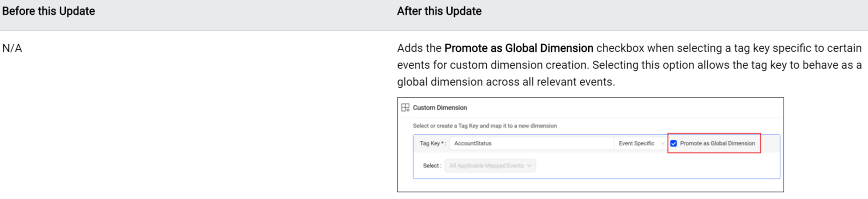Click the Before this Update column header
Viewport: 868px width, 199px height.
48,11
